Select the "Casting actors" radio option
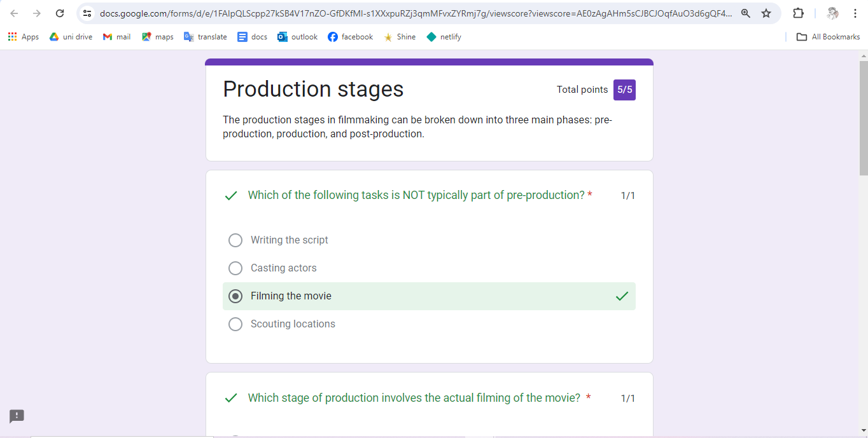 click(x=235, y=268)
